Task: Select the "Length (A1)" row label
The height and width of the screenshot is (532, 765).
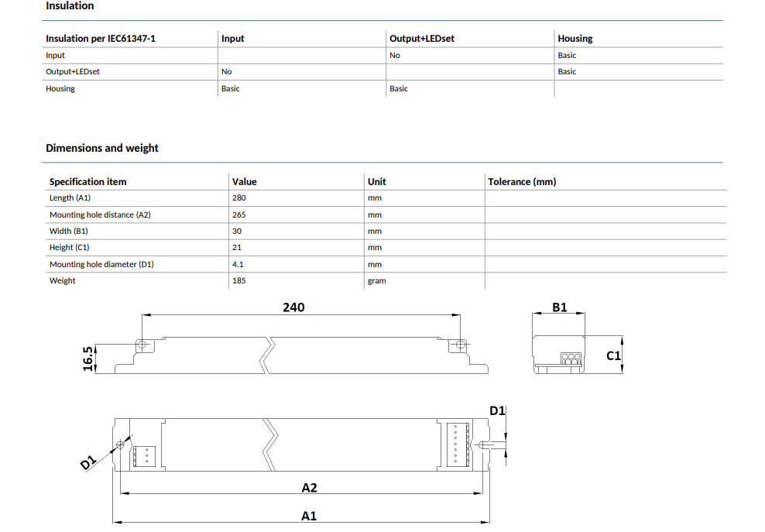Action: point(70,198)
